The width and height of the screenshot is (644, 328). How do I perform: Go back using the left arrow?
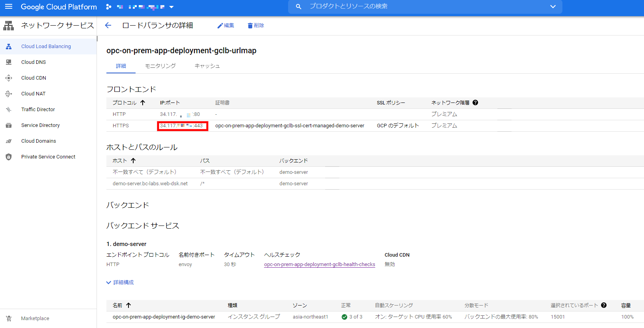[x=108, y=26]
